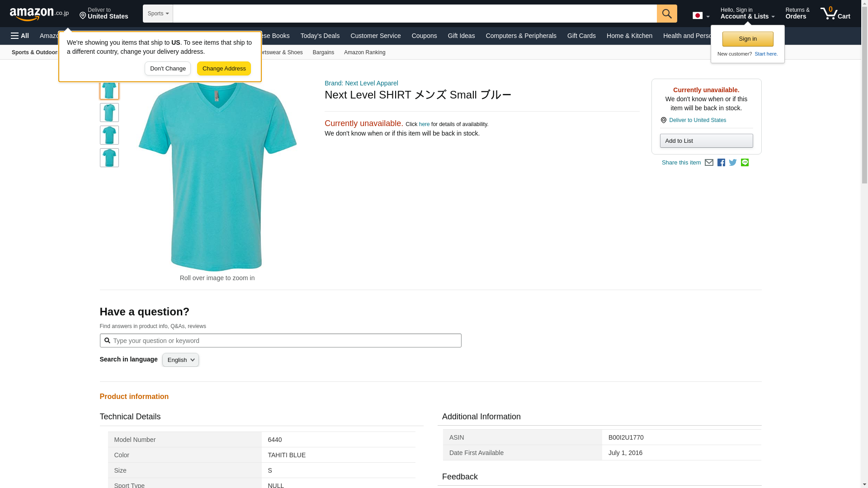Click the product question search field
The image size is (868, 488).
pyautogui.click(x=280, y=341)
